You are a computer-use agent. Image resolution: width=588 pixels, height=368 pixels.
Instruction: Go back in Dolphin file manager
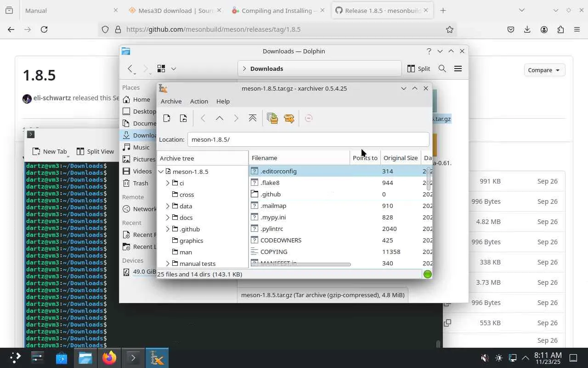click(130, 69)
